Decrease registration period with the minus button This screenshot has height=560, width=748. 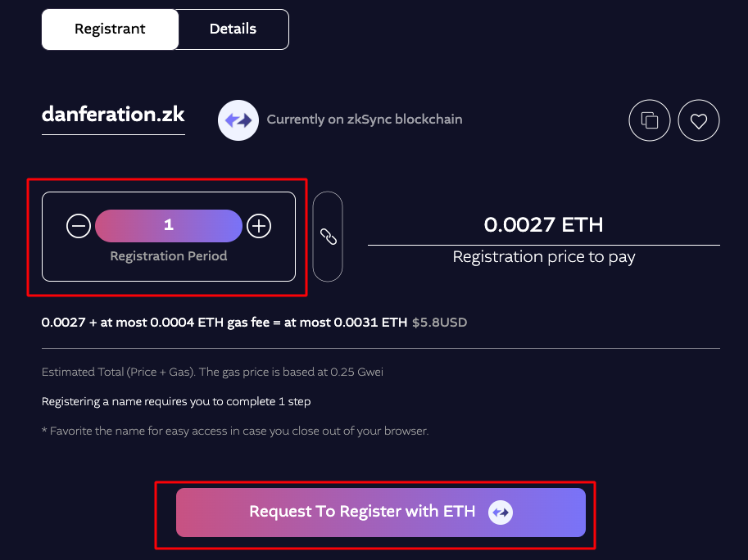(79, 226)
